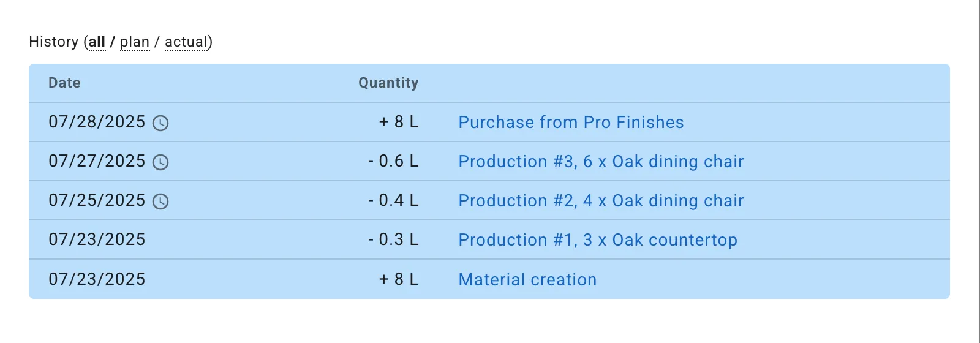
Task: Switch history filter to actual
Action: tap(186, 42)
